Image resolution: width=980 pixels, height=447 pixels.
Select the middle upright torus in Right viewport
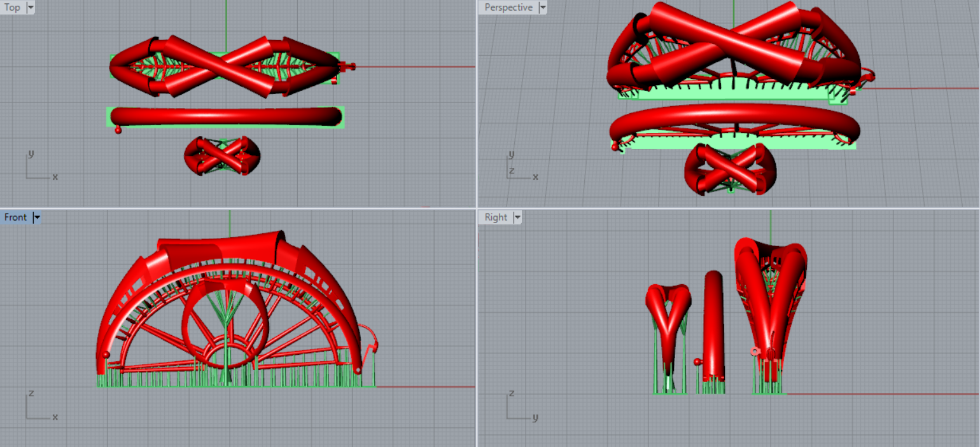coord(713,324)
